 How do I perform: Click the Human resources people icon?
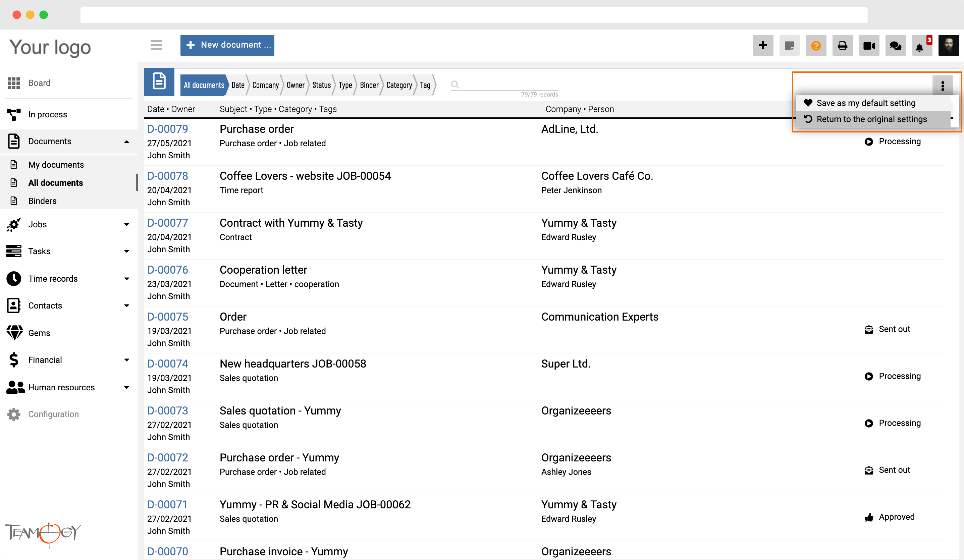point(15,387)
